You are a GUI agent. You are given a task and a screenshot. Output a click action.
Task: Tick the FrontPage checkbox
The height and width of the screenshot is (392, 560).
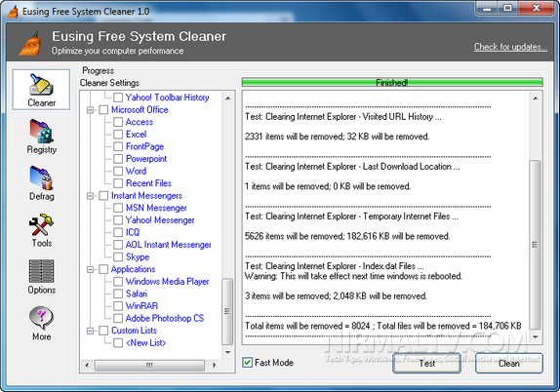point(118,146)
